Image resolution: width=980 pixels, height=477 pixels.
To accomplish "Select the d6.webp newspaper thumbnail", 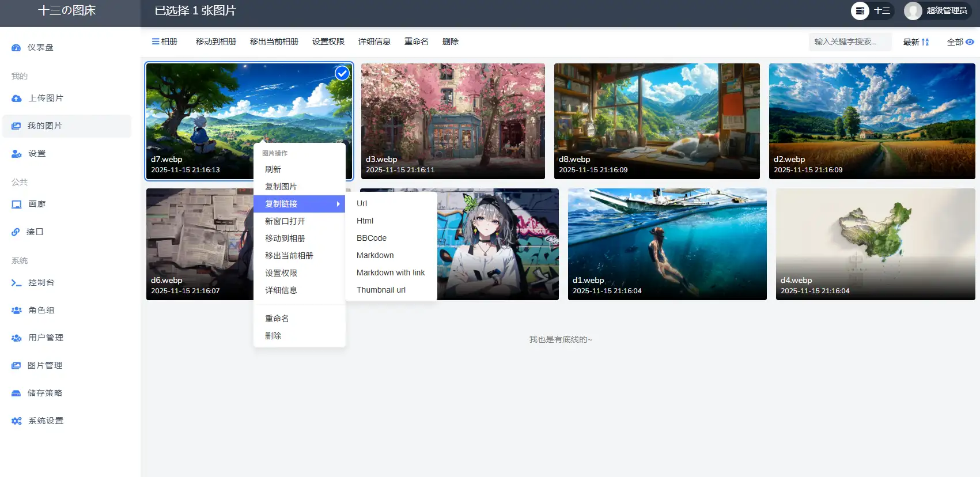I will (x=199, y=244).
